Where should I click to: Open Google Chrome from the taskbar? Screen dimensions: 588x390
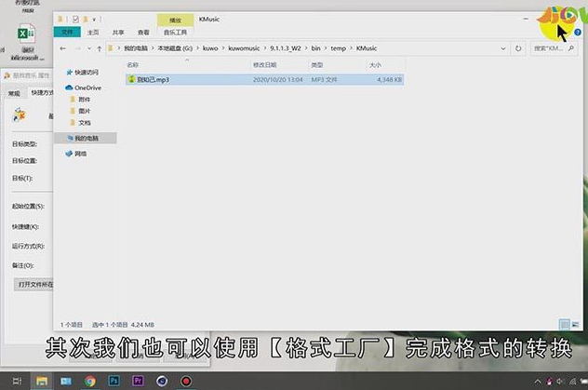90,381
